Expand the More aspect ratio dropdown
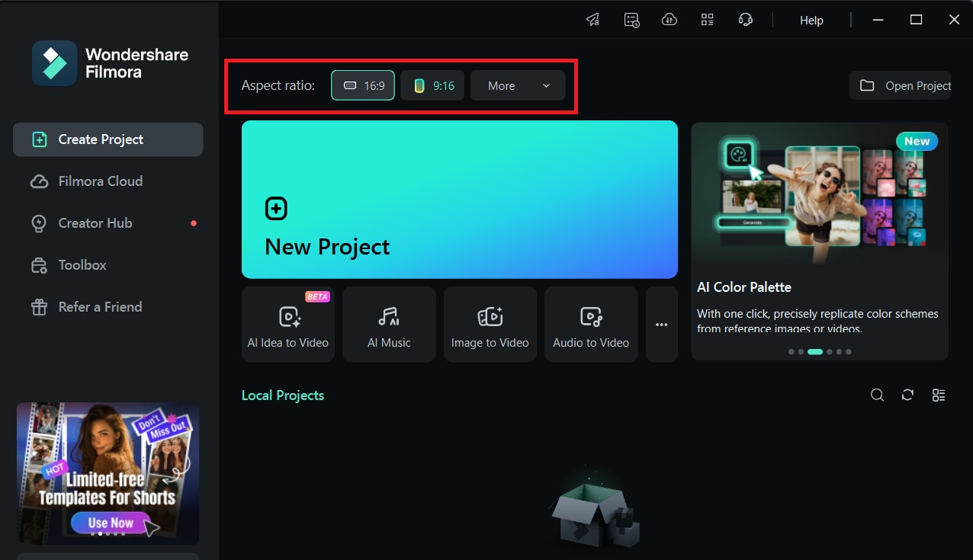This screenshot has width=973, height=560. 518,85
